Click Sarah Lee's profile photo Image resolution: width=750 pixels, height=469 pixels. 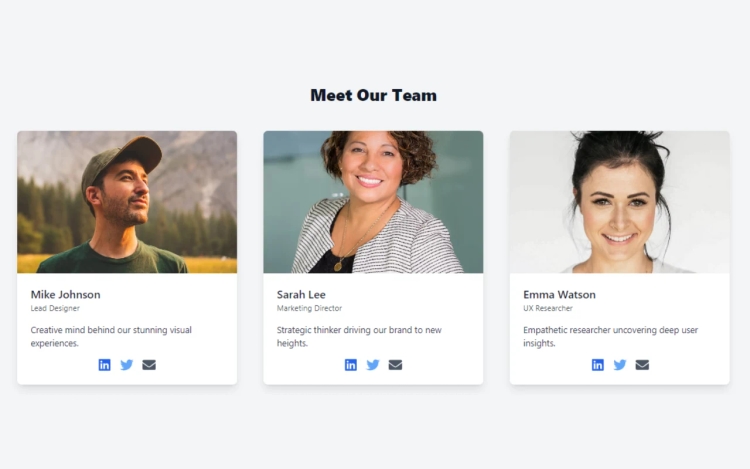tap(373, 202)
